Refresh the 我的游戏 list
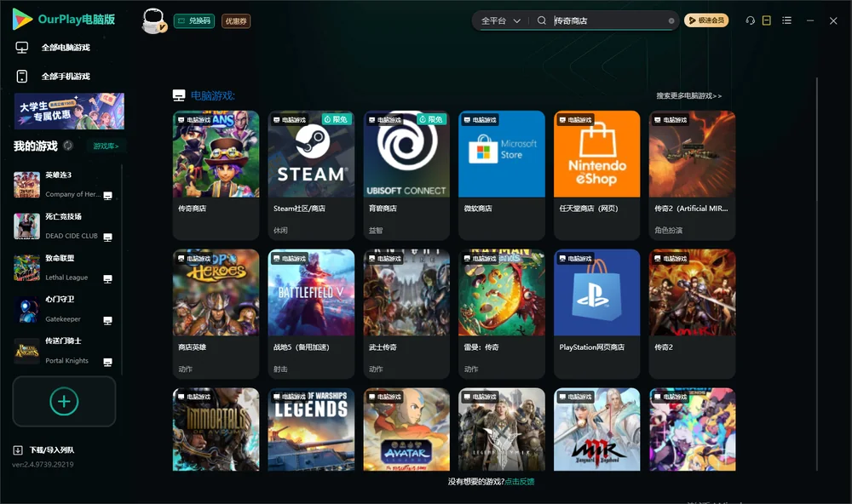The height and width of the screenshot is (504, 852). pyautogui.click(x=68, y=146)
